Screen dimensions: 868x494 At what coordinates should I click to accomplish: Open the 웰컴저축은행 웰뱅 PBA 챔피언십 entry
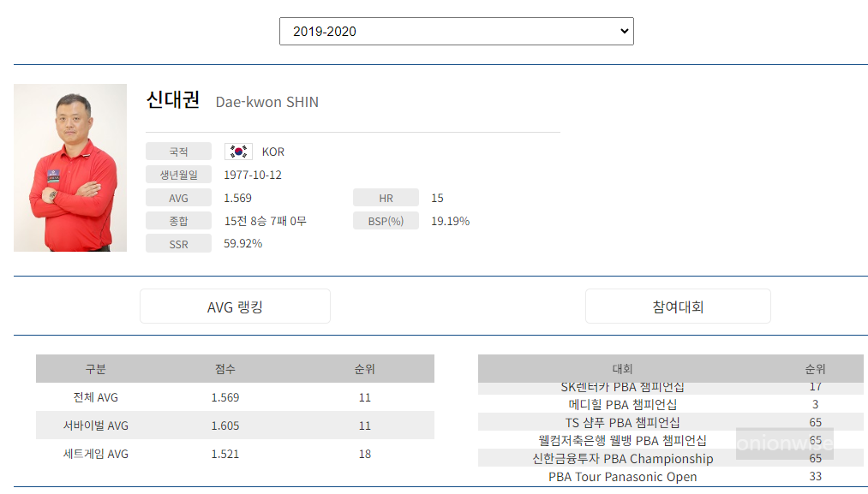pyautogui.click(x=623, y=439)
